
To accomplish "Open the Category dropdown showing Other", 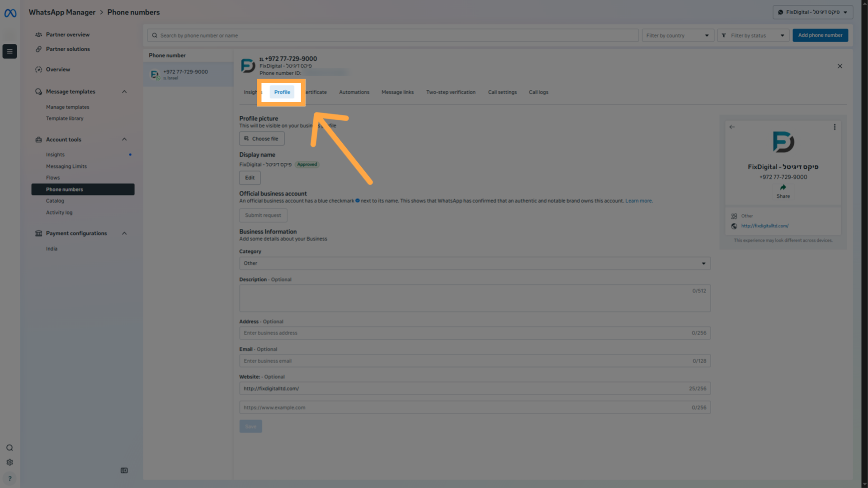I will [x=475, y=263].
